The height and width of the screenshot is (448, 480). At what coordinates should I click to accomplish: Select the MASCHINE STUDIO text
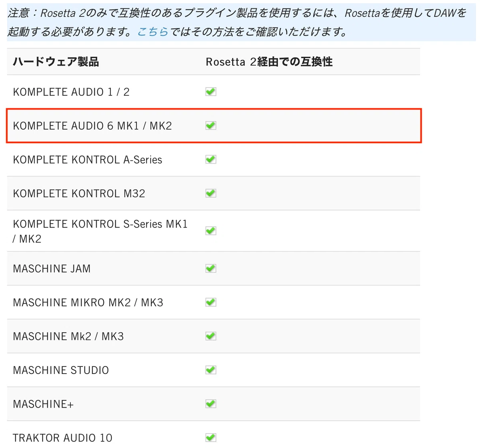[61, 370]
